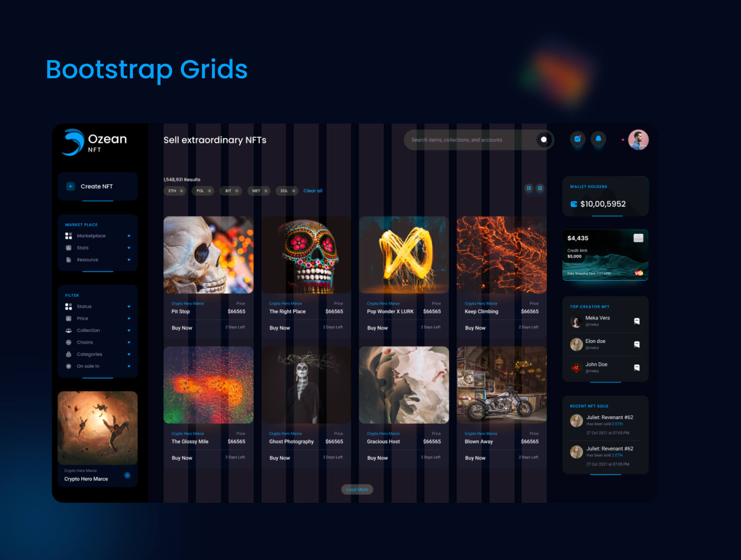
Task: Open the Resource menu item
Action: coord(87,260)
